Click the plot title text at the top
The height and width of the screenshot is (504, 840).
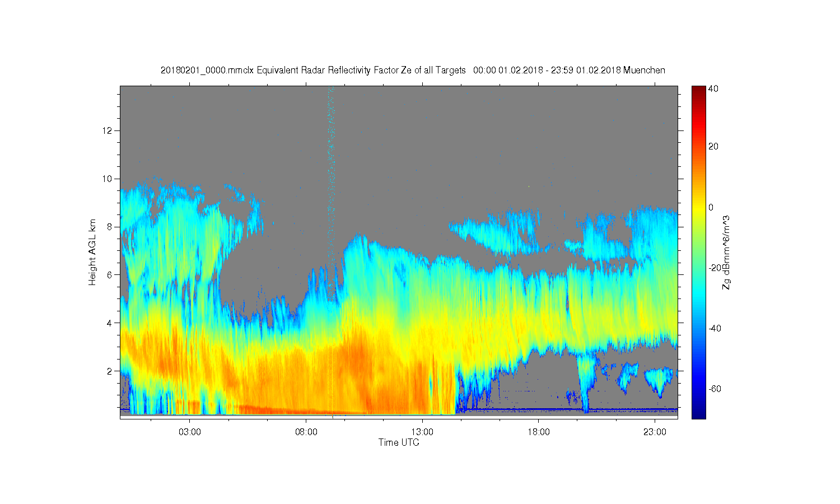click(413, 70)
